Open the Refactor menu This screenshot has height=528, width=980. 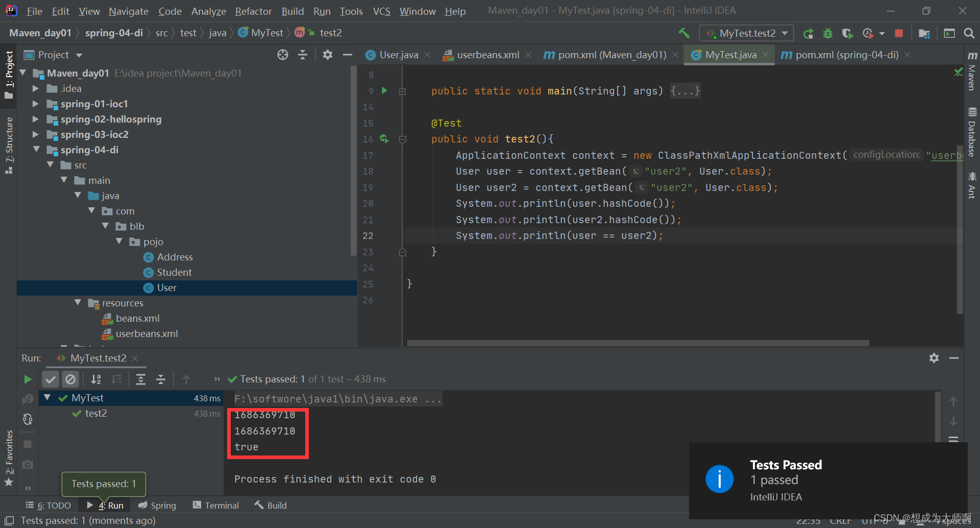(253, 11)
